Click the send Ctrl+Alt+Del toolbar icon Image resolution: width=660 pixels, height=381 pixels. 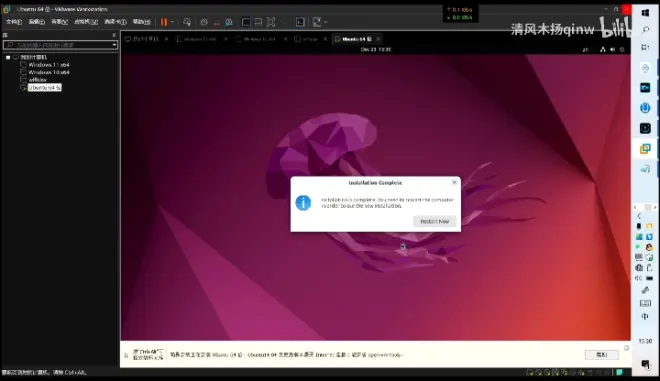pyautogui.click(x=187, y=22)
